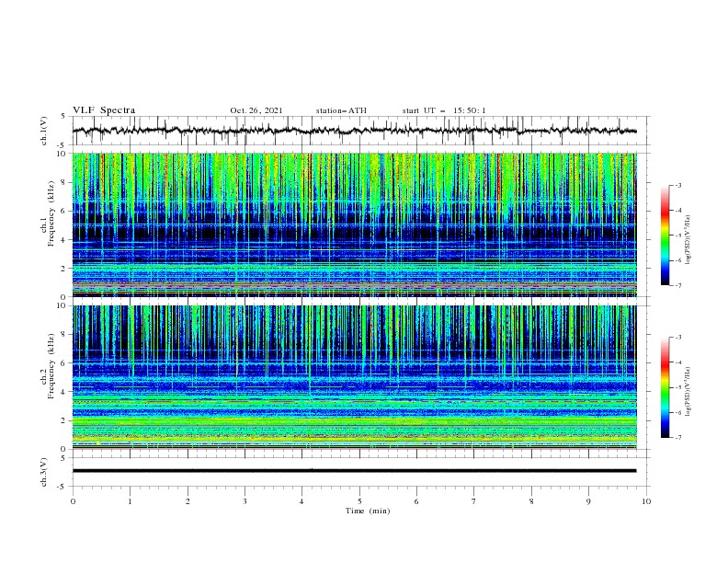The width and height of the screenshot is (728, 563).
Task: Click time axis tick label "10" at right end
Action: coord(646,501)
